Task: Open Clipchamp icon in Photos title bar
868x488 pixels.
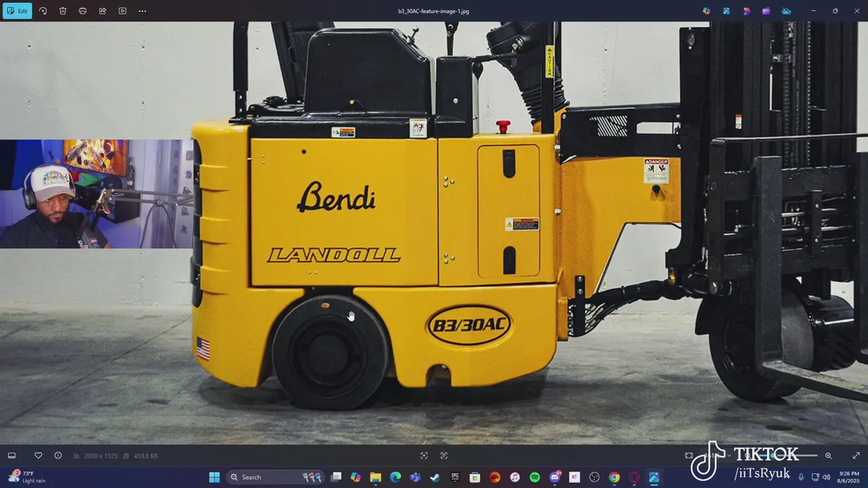Action: [x=766, y=11]
